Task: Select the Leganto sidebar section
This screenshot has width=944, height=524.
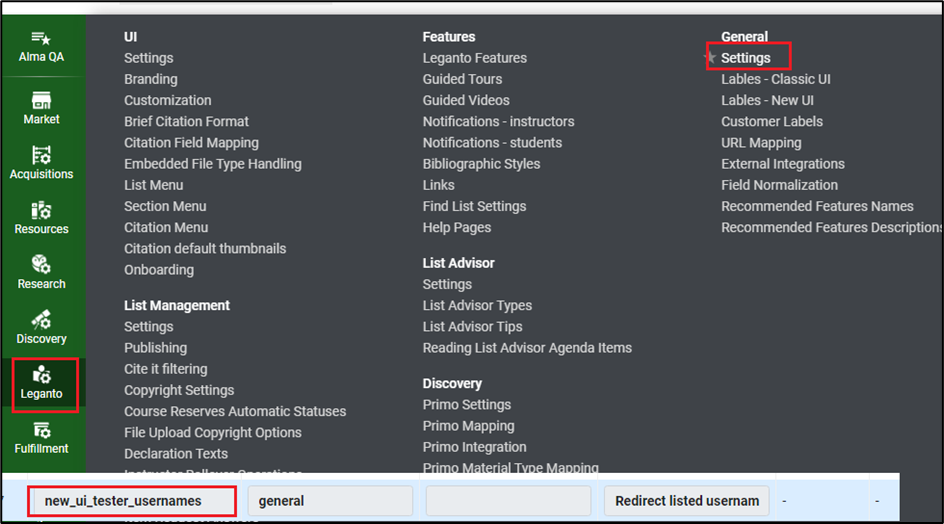Action: point(41,383)
